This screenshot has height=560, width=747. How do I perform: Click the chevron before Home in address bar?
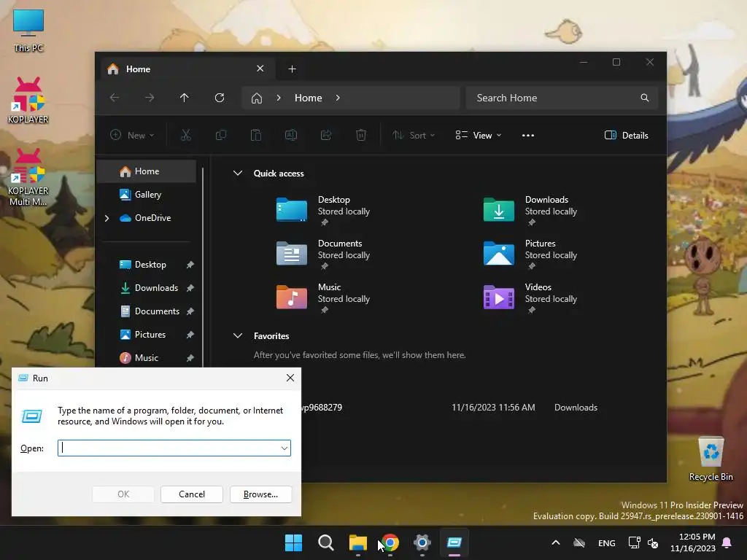[x=279, y=98]
